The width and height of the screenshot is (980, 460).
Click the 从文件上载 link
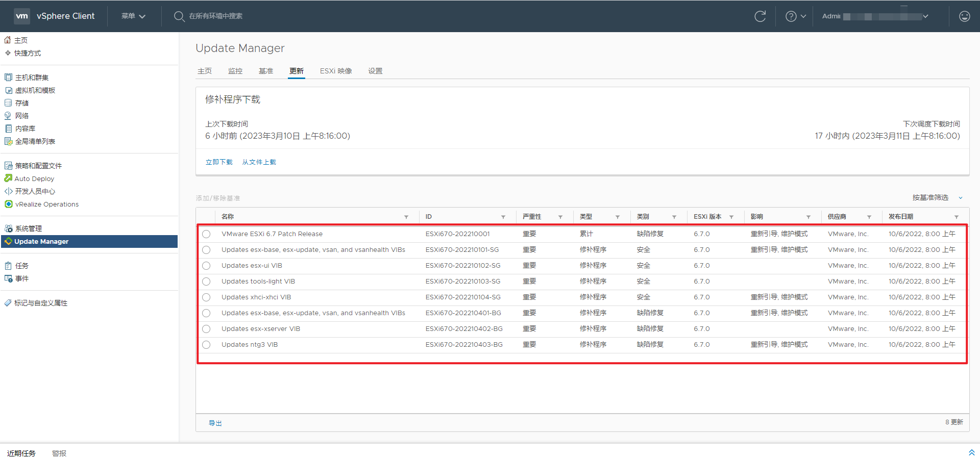[x=259, y=162]
